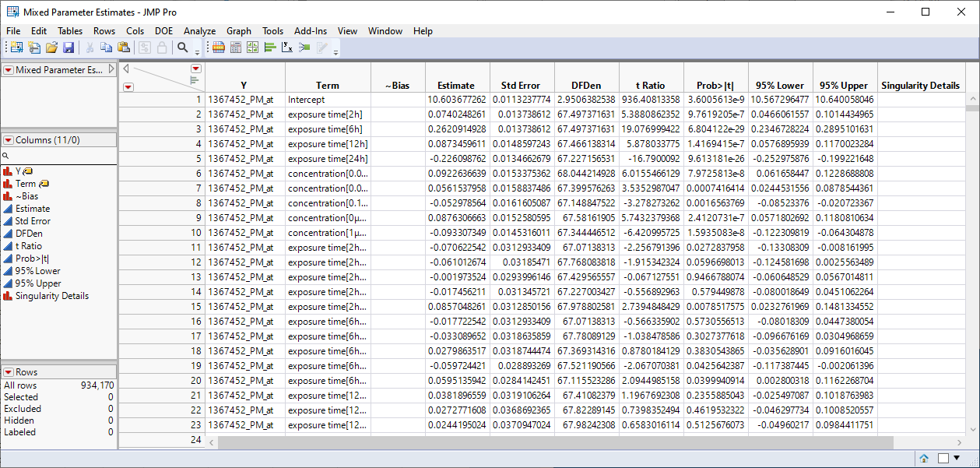Click the Fit Y by X icon
Image resolution: width=980 pixels, height=468 pixels.
286,48
